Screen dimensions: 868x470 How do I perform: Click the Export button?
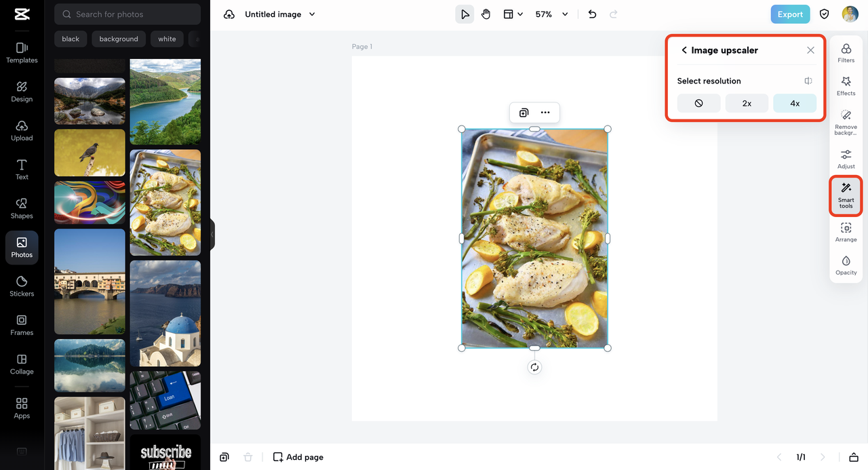click(790, 14)
